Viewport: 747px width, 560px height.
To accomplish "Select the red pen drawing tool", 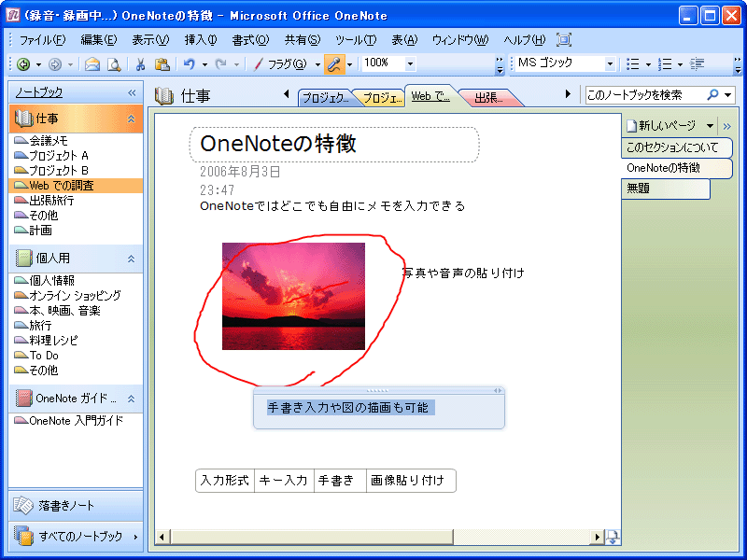I will pyautogui.click(x=259, y=64).
